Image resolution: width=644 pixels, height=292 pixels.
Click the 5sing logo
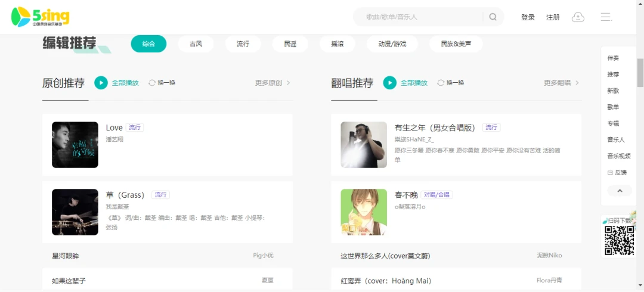pos(40,17)
